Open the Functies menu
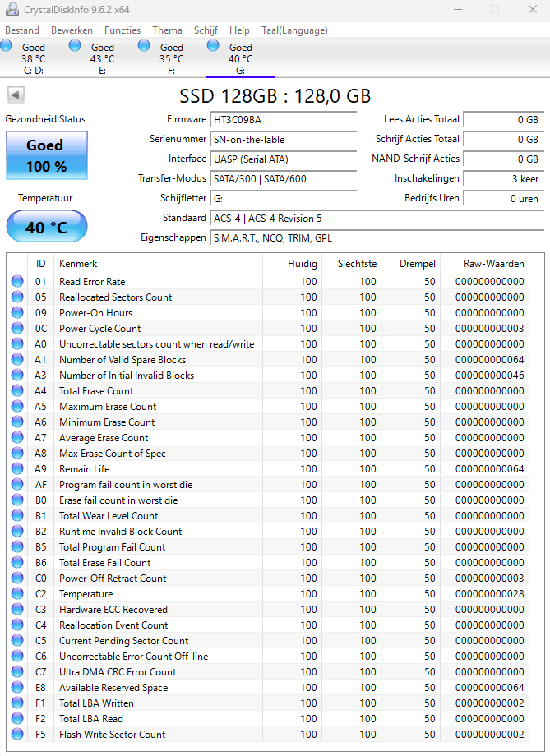Viewport: 550px width, 756px height. click(122, 30)
